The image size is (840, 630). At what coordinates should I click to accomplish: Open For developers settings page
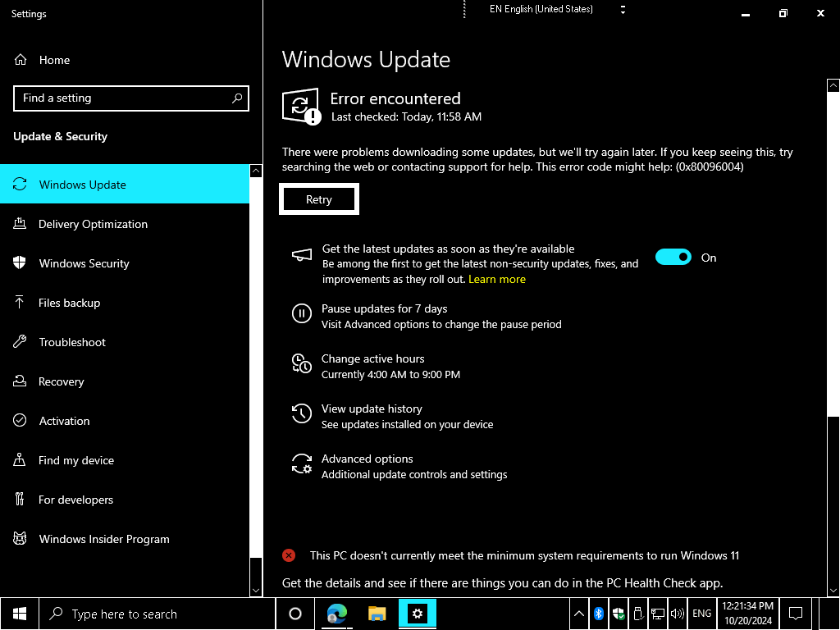point(125,500)
